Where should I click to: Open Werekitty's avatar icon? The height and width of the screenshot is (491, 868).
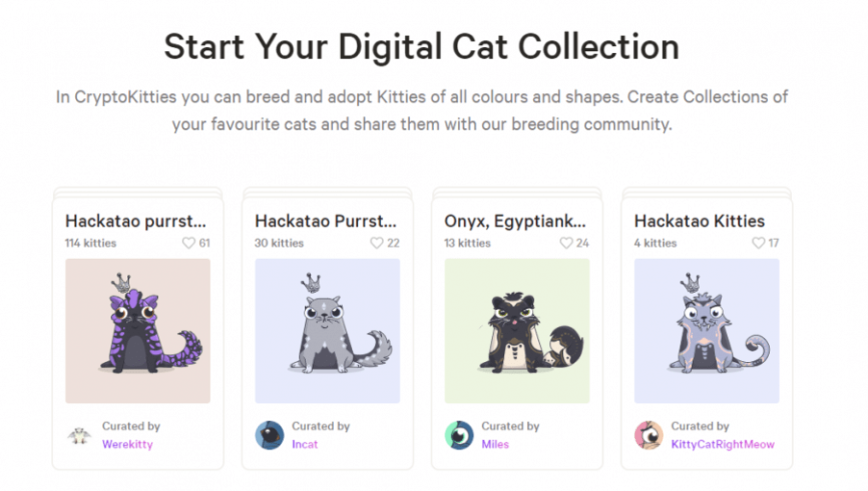coord(80,435)
